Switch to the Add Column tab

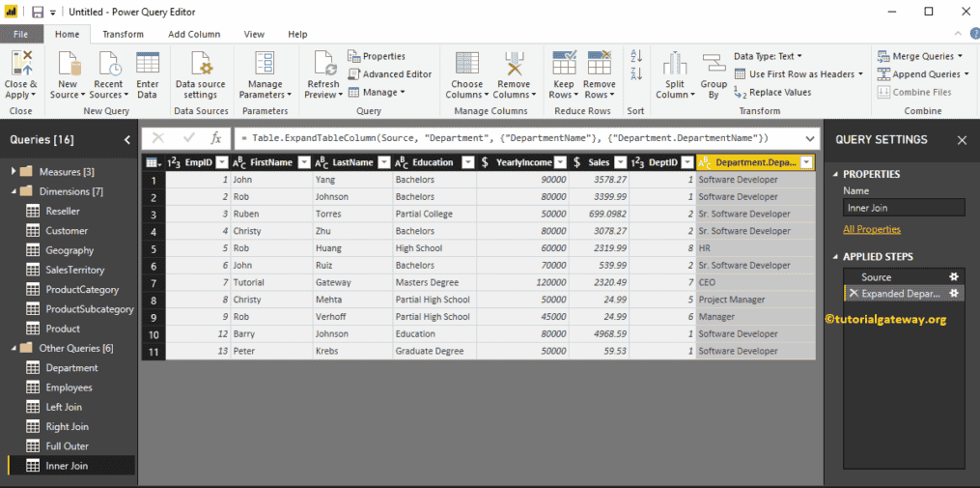[x=194, y=35]
